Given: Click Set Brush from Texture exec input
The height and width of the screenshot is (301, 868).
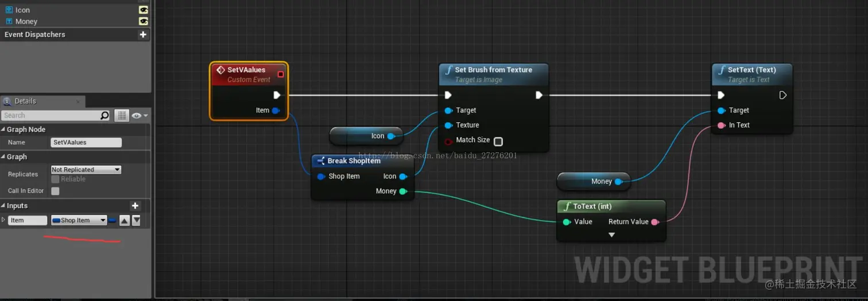Looking at the screenshot, I should 448,95.
